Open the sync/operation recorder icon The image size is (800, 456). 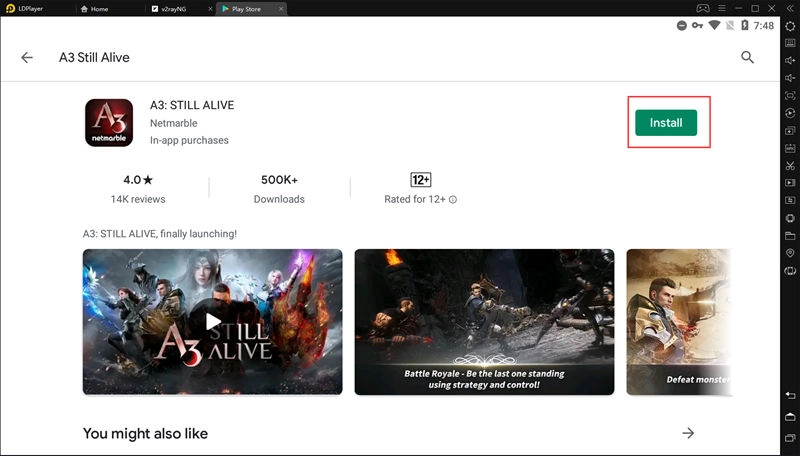coord(790,113)
